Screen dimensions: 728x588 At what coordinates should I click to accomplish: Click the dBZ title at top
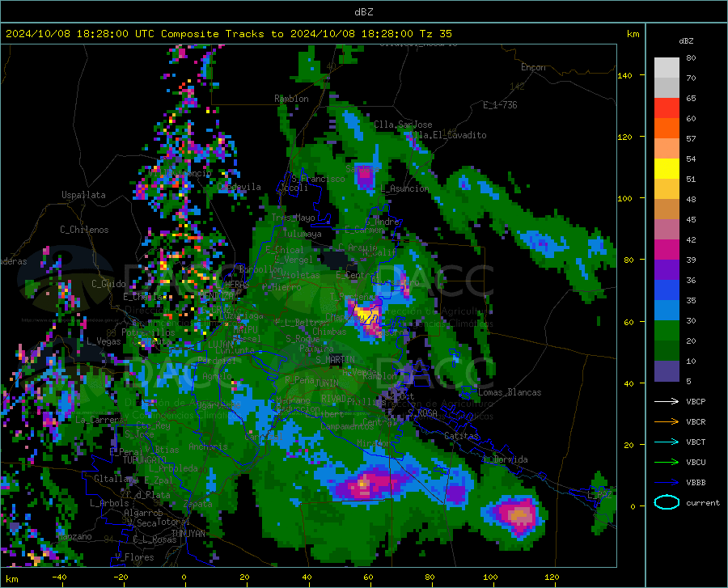[363, 12]
